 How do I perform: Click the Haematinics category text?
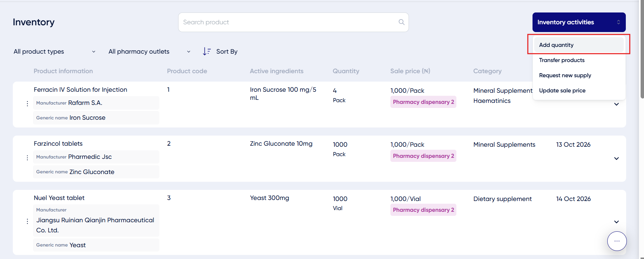(x=492, y=101)
